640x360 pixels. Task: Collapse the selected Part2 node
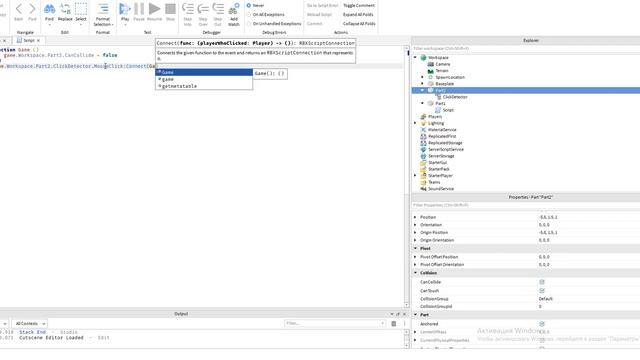(422, 90)
